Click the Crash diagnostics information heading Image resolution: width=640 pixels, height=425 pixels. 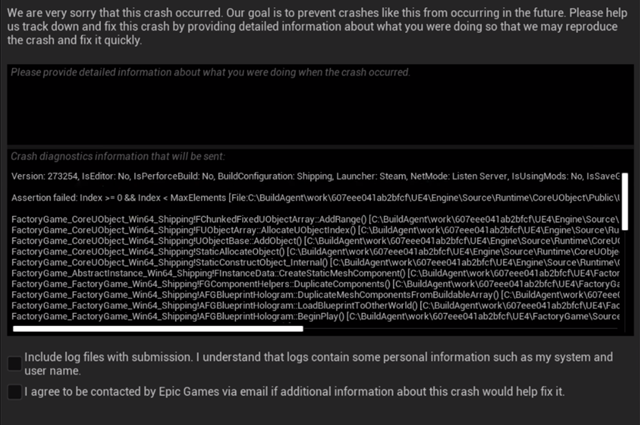point(118,156)
